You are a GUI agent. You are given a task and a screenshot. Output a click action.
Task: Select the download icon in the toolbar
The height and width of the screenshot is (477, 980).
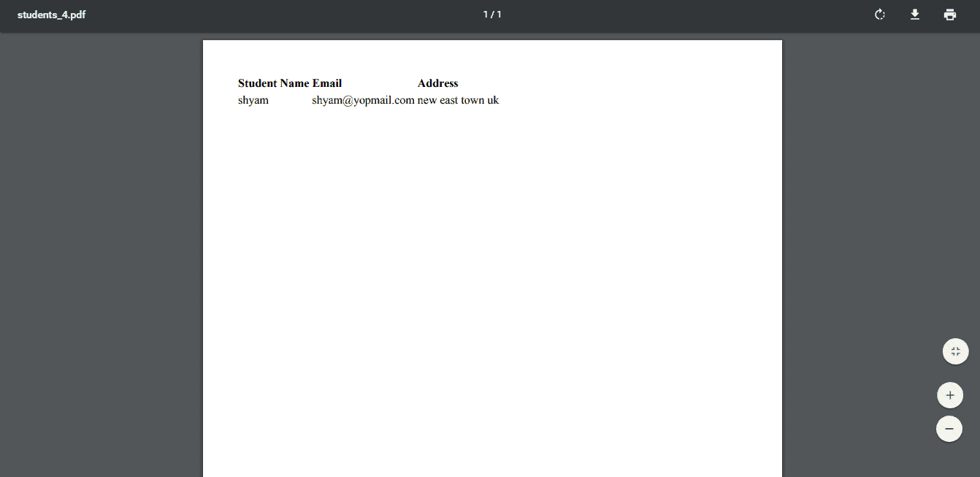[914, 14]
